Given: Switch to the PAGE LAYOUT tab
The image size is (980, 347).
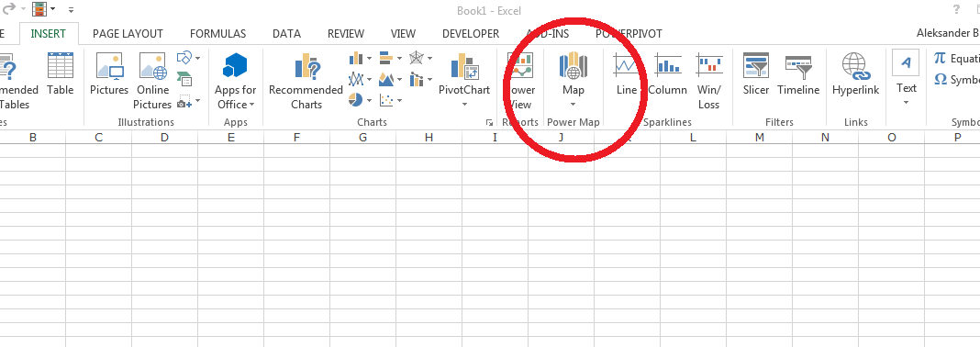Looking at the screenshot, I should coord(128,34).
